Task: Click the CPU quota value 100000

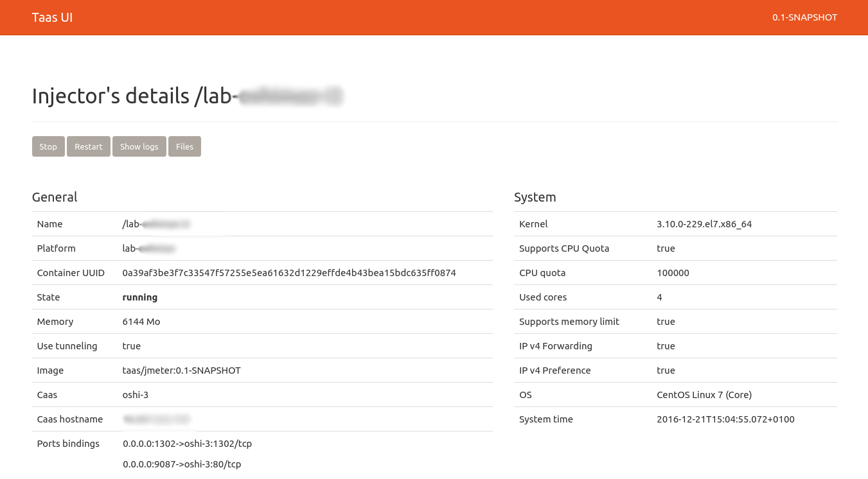Action: pyautogui.click(x=673, y=273)
